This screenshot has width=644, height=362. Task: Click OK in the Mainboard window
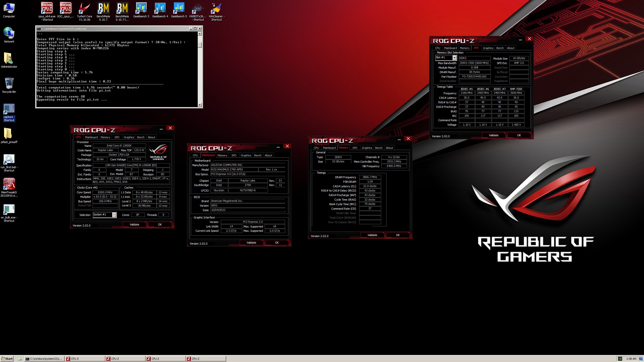[277, 243]
